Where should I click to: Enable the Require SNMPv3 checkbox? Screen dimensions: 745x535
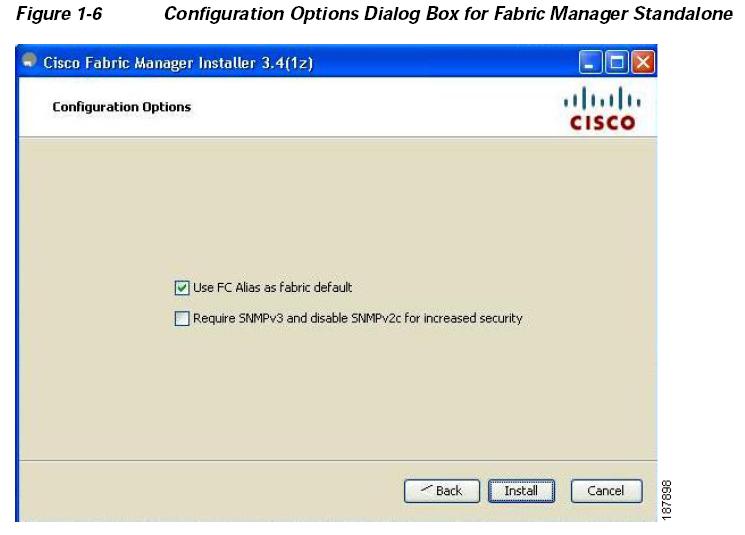click(182, 318)
